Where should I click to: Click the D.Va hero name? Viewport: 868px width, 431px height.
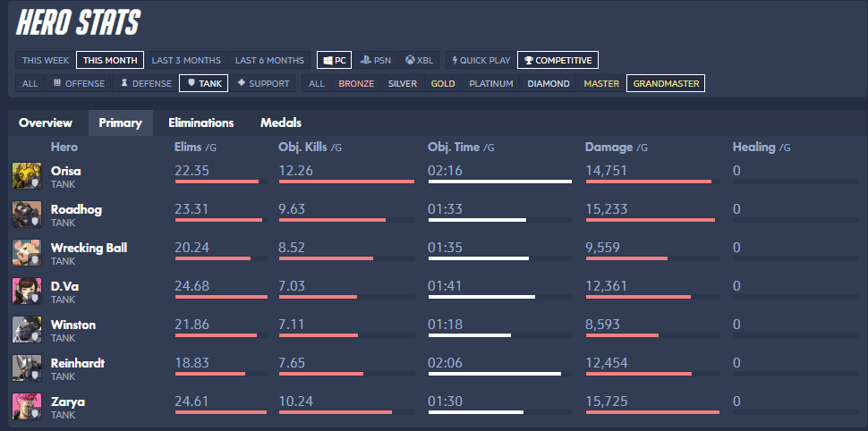pos(64,287)
